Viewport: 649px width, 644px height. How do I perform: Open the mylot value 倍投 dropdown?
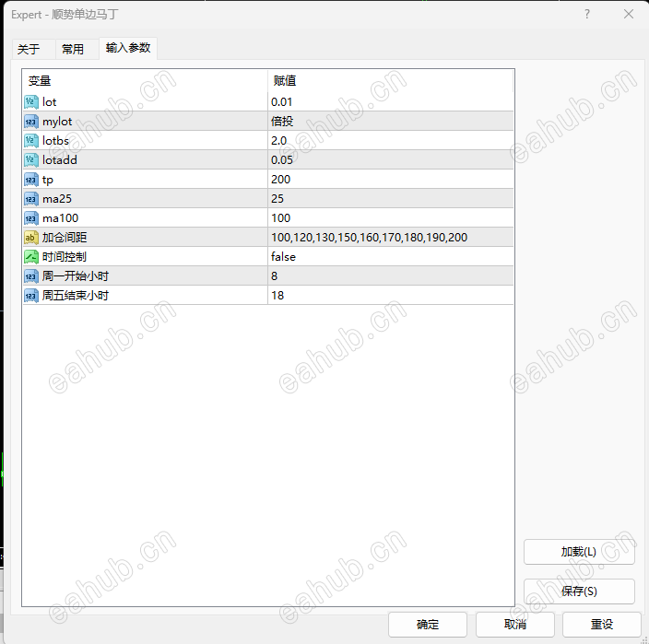(390, 122)
